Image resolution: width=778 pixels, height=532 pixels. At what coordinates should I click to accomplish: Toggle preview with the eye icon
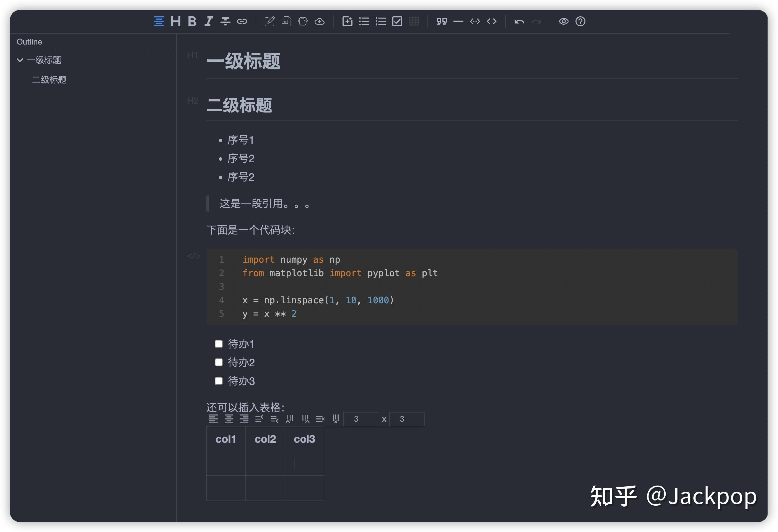click(x=564, y=21)
